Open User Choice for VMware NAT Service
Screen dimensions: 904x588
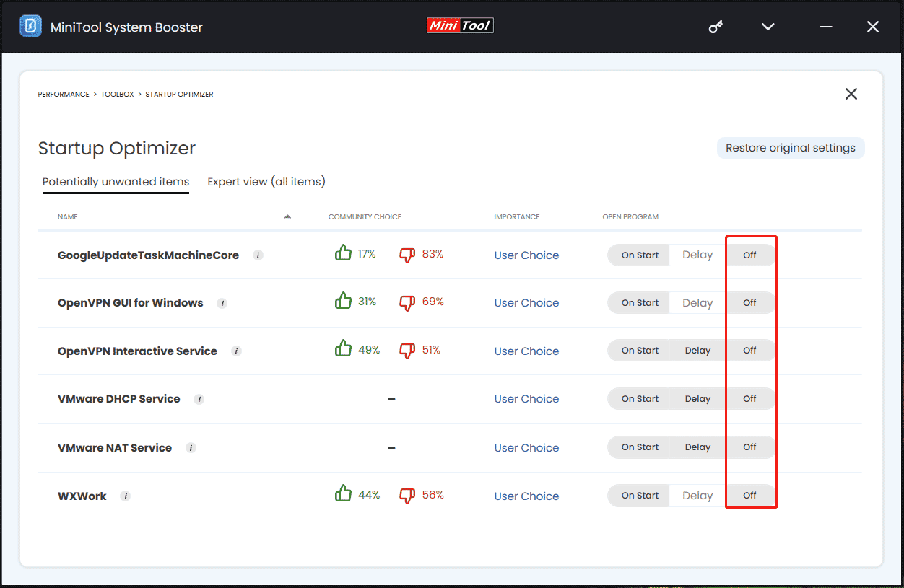coord(526,448)
